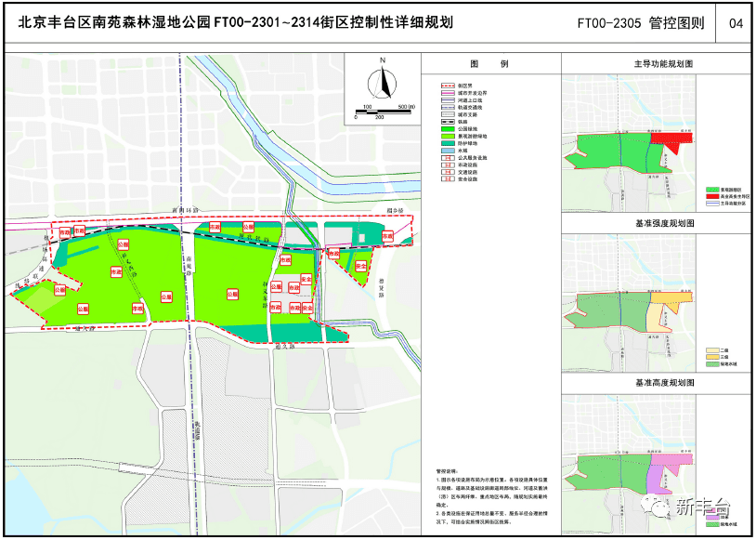Click the 交通设施 legend marker icon
This screenshot has width=756, height=540.
coord(449,172)
